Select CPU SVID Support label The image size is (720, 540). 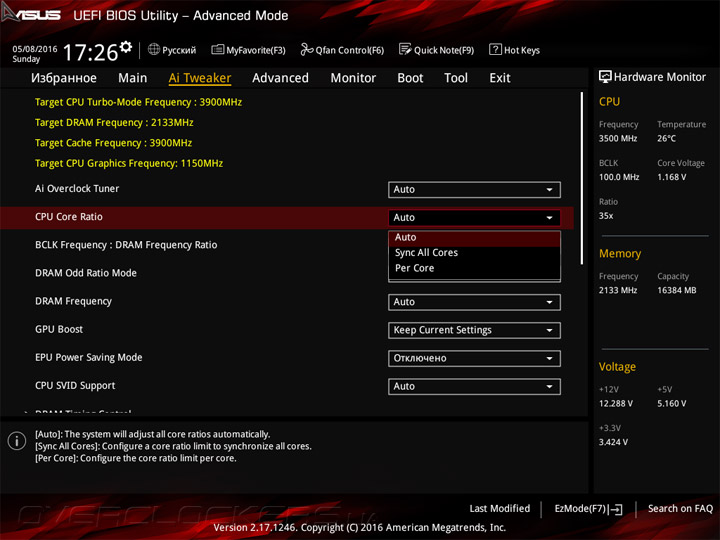pyautogui.click(x=75, y=386)
